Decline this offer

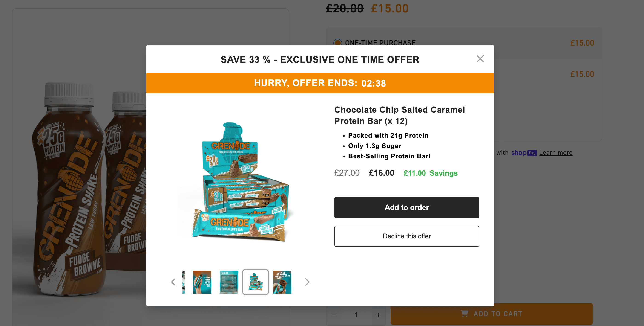(x=407, y=236)
